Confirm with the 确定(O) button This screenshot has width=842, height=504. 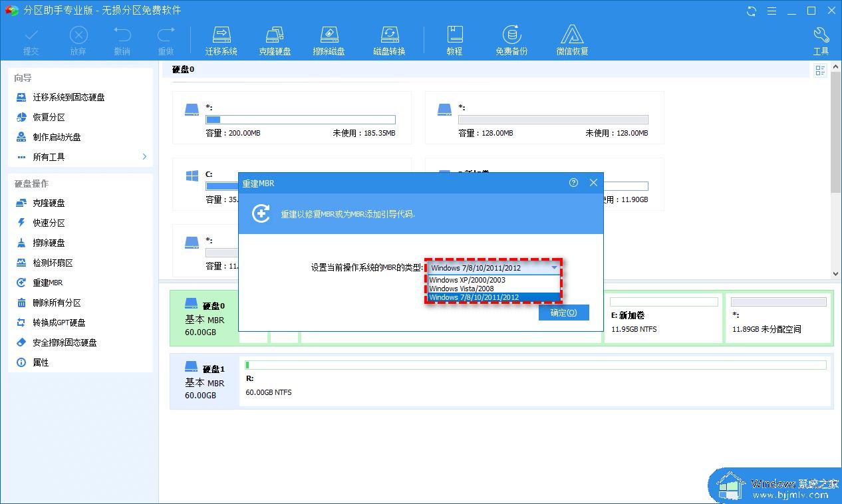(x=564, y=313)
